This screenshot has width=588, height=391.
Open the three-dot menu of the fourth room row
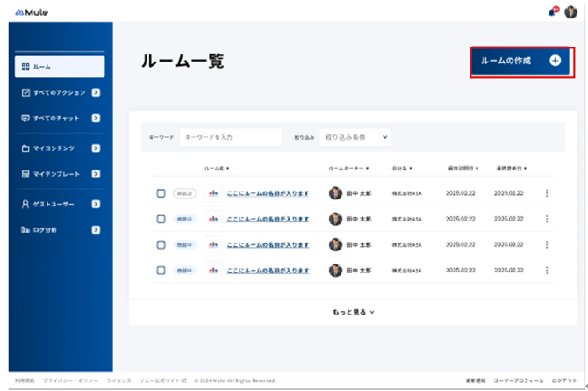point(547,271)
